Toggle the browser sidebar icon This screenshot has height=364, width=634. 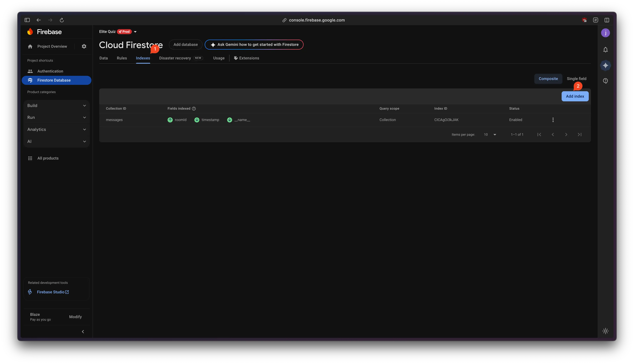27,20
